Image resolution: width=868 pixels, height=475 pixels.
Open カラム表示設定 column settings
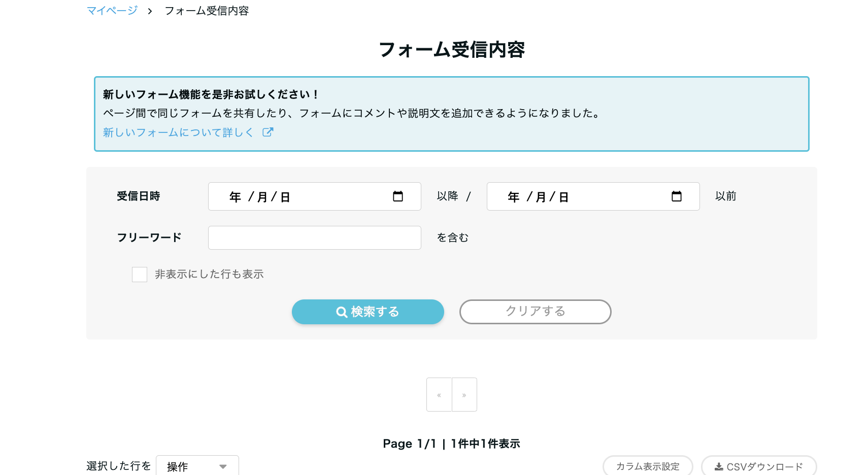(648, 466)
